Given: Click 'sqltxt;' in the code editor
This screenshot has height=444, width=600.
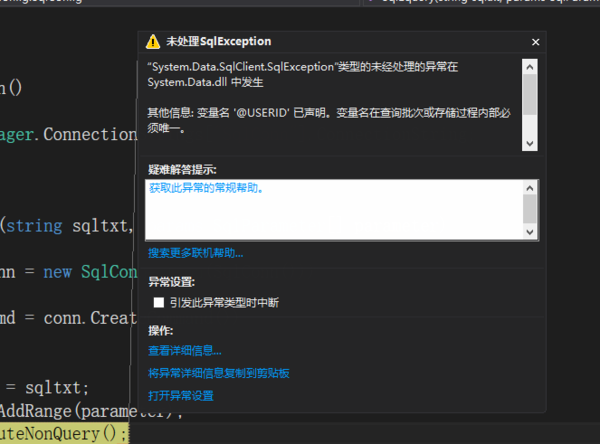Looking at the screenshot, I should click(57, 388).
